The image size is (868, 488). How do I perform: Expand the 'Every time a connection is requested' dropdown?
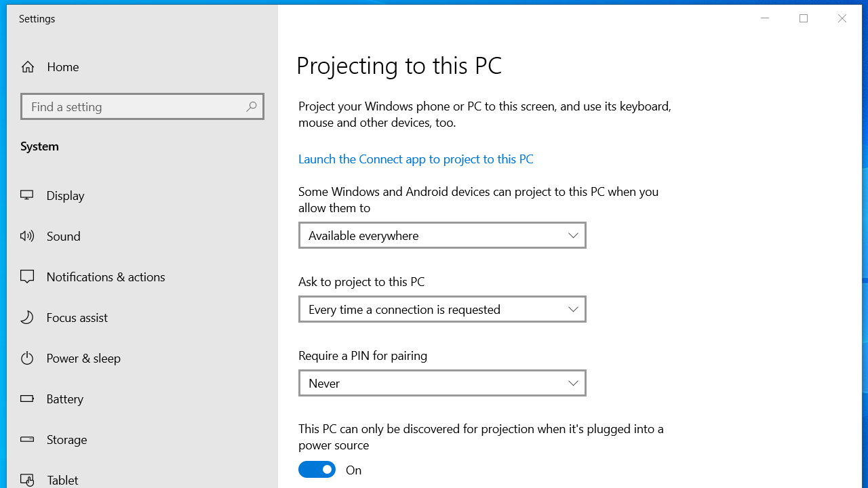click(x=442, y=309)
